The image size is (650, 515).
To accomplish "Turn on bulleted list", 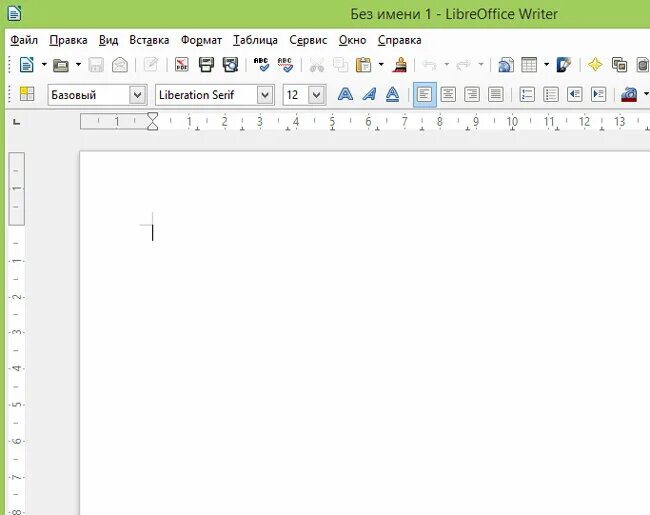I will coord(551,95).
